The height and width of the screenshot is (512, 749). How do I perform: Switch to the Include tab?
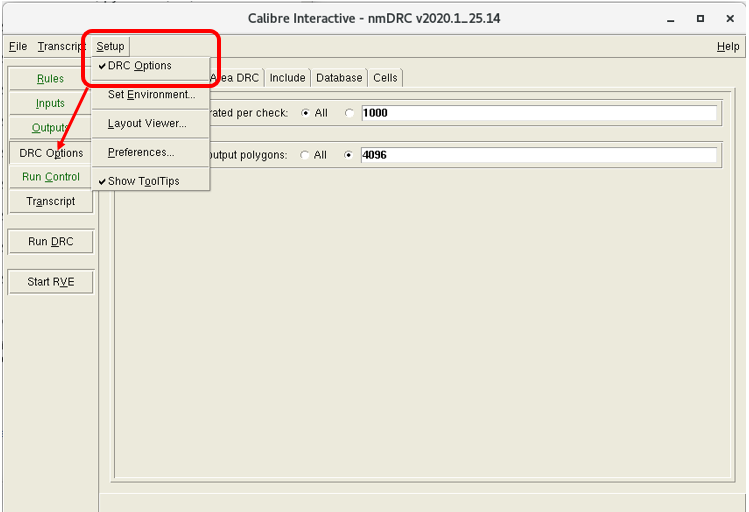pos(287,78)
